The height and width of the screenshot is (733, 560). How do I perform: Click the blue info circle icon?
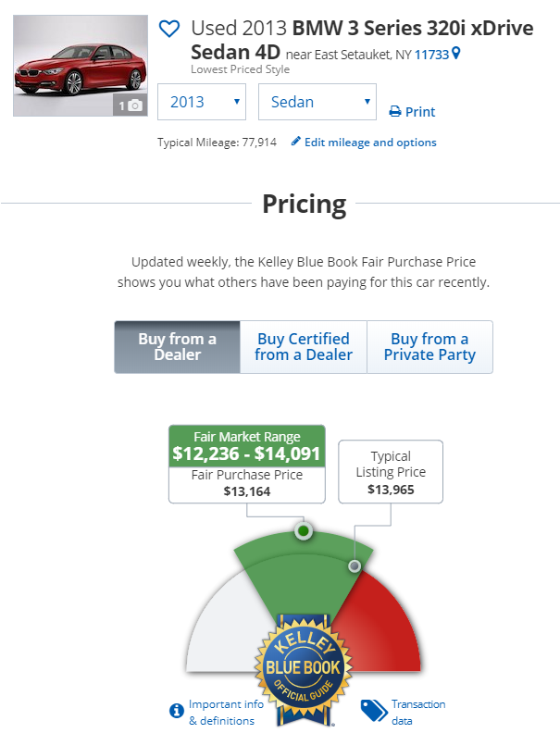tap(176, 711)
